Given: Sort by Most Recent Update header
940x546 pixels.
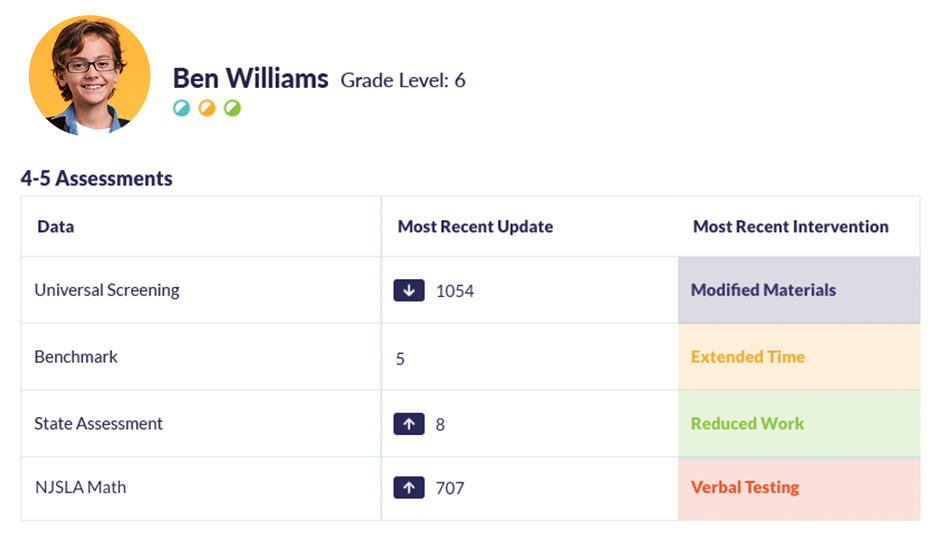Looking at the screenshot, I should coord(475,227).
